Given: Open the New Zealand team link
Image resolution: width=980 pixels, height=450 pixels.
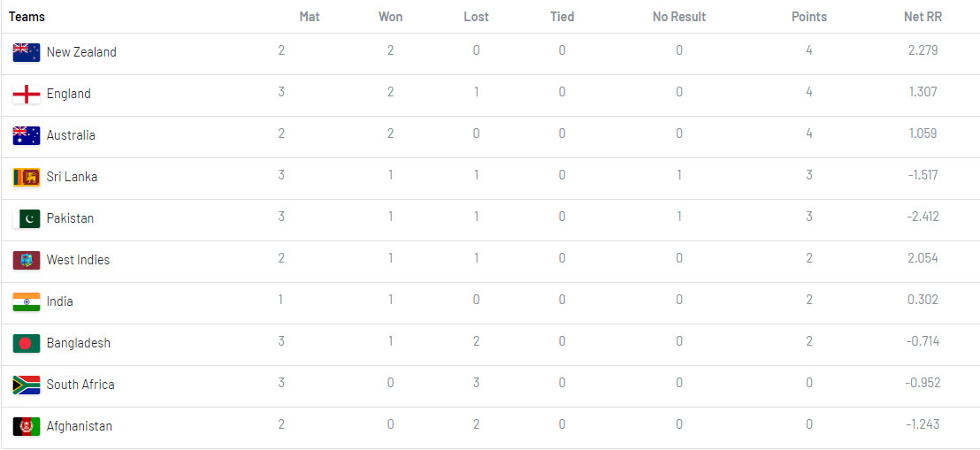Looking at the screenshot, I should coord(81,52).
